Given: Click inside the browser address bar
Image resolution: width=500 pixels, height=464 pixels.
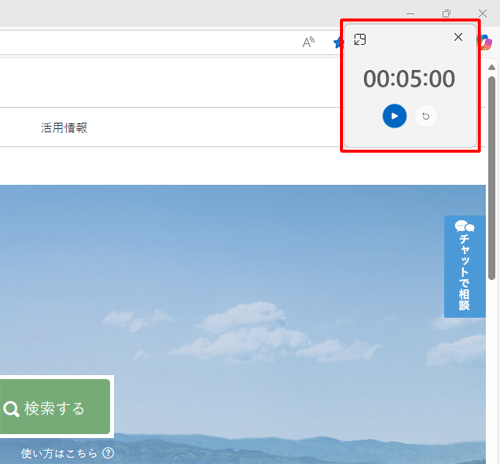Looking at the screenshot, I should click(147, 43).
